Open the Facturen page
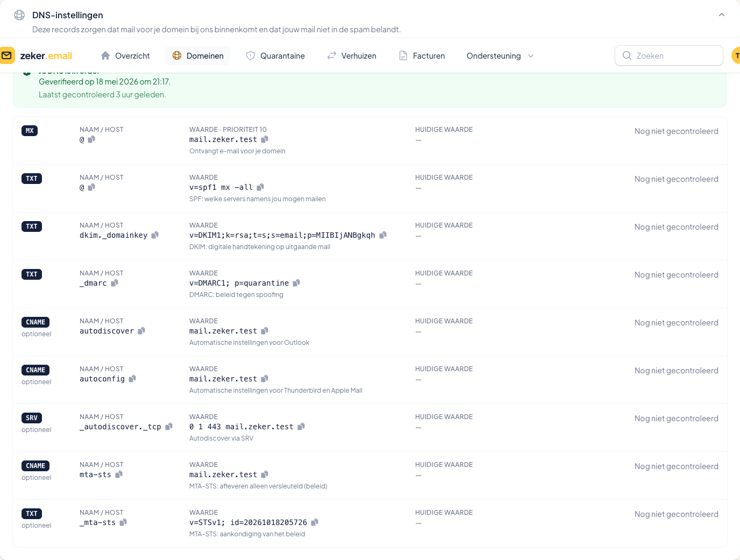Viewport: 740px width, 560px height. [x=422, y=56]
